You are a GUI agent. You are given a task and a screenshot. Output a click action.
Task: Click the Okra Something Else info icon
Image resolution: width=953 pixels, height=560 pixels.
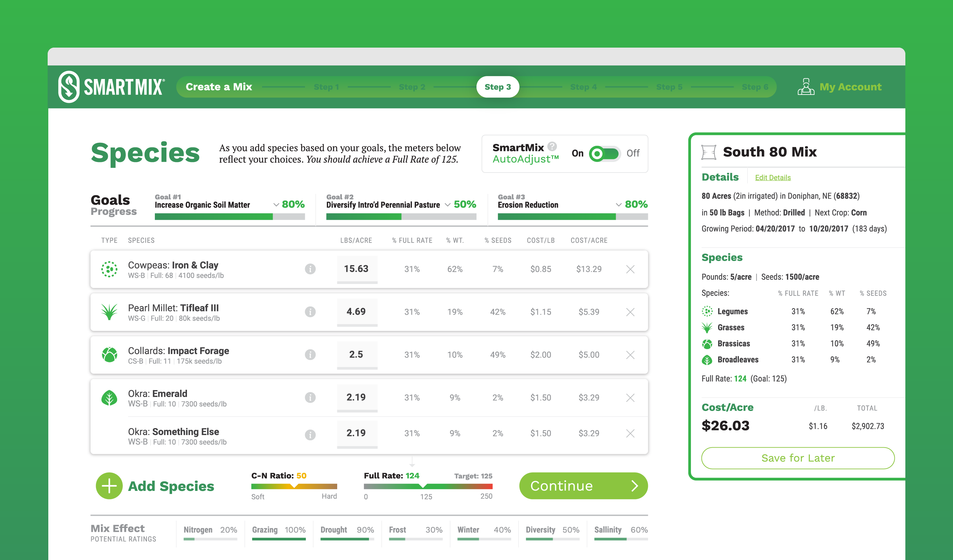310,435
